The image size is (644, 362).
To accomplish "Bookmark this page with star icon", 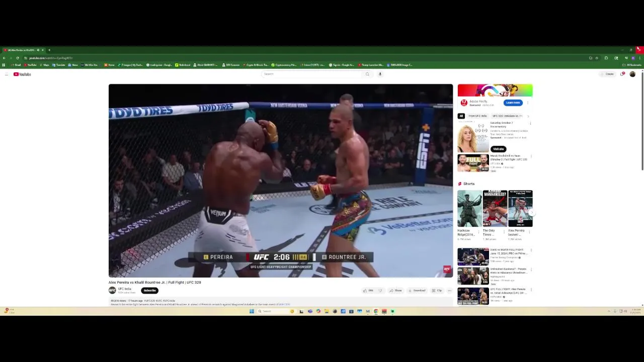I will (597, 58).
